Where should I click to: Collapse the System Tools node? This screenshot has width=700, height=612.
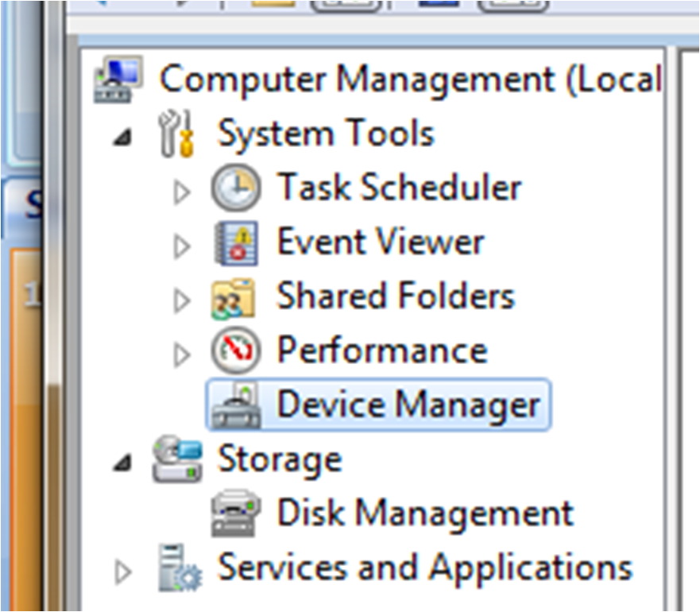point(123,138)
